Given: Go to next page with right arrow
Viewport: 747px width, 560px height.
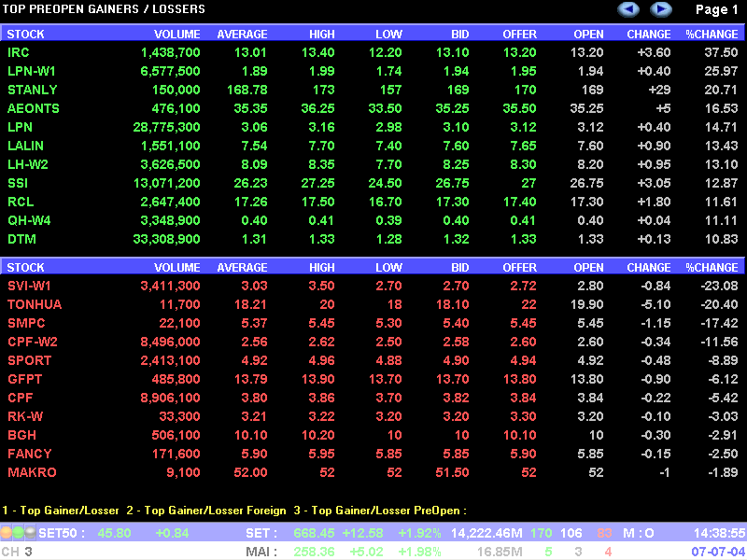Looking at the screenshot, I should pos(661,9).
